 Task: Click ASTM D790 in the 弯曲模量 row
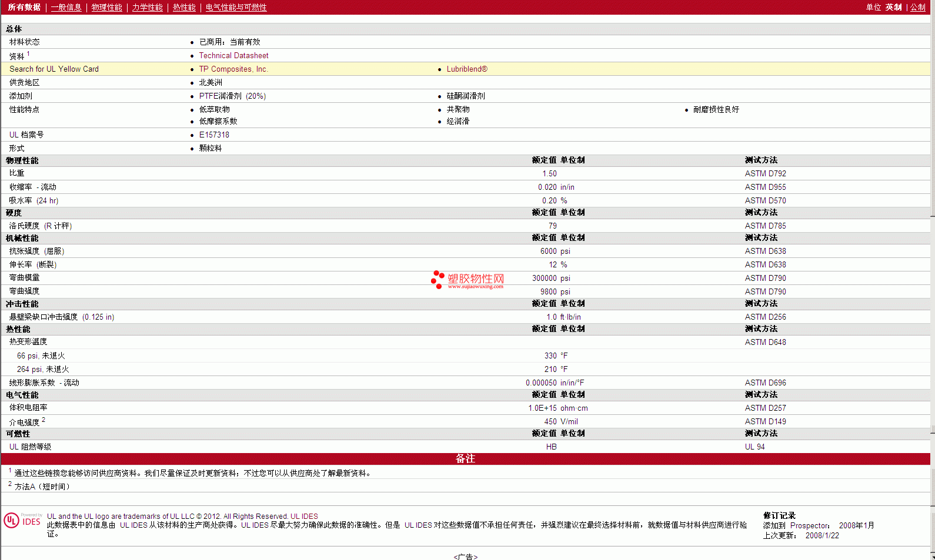pyautogui.click(x=766, y=279)
